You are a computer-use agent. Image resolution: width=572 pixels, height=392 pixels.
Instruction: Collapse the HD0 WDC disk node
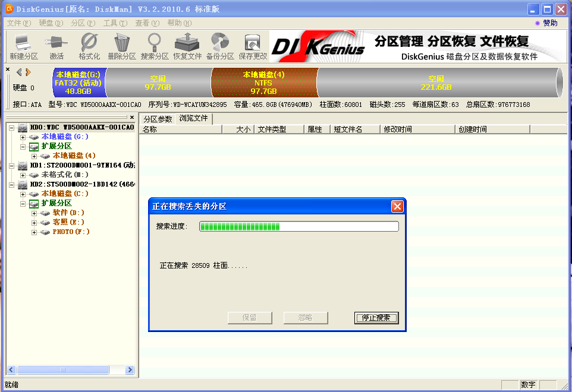pyautogui.click(x=11, y=128)
